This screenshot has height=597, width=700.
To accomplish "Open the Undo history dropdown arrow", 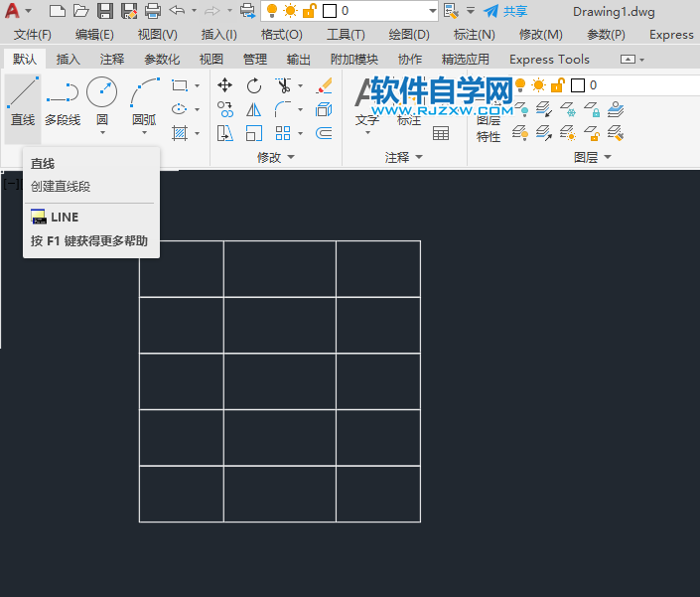I will point(195,10).
